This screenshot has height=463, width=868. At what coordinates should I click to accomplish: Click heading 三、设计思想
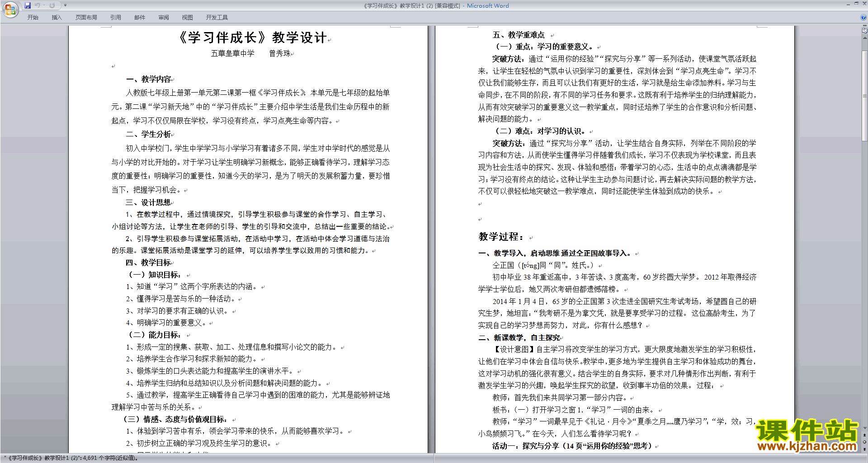coord(148,202)
